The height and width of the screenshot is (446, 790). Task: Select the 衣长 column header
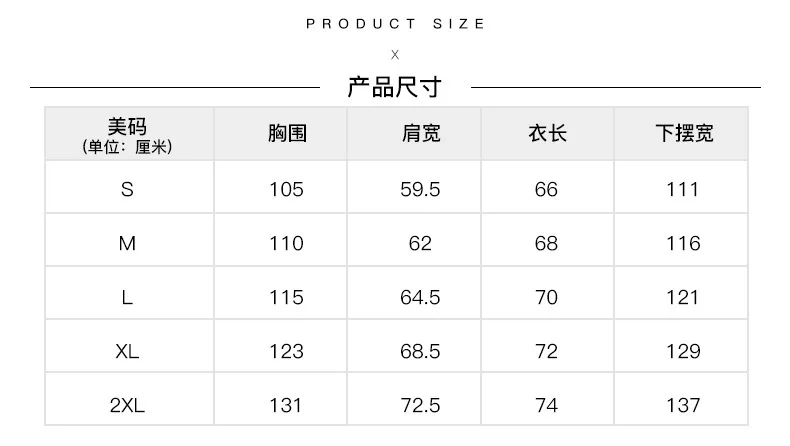click(x=548, y=134)
